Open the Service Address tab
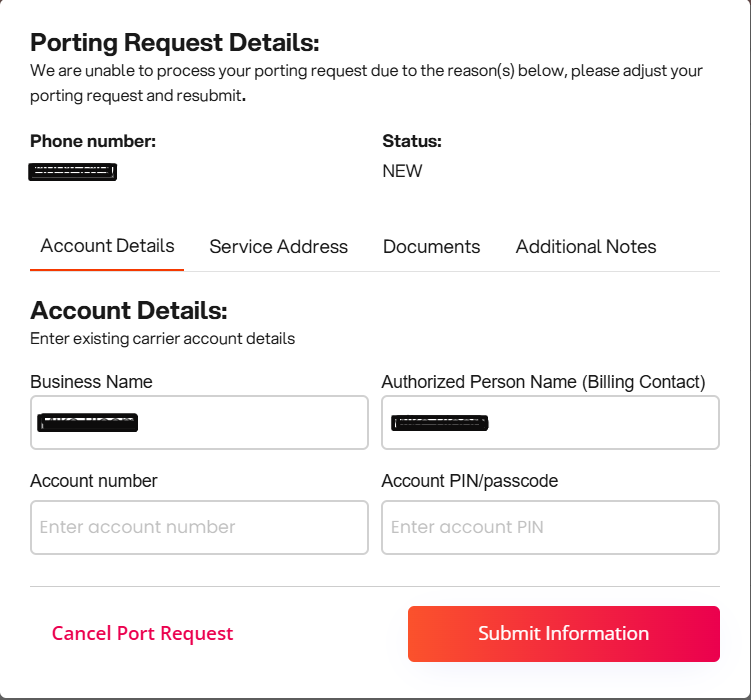This screenshot has width=751, height=700. point(278,247)
